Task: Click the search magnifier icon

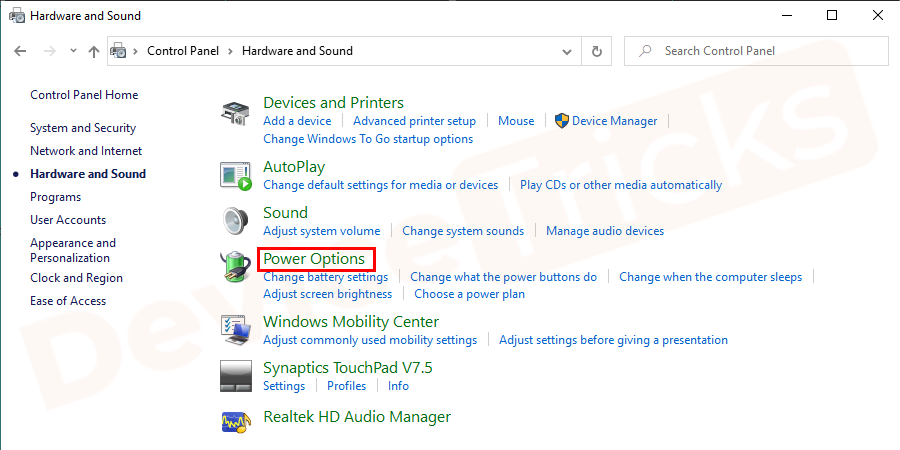Action: coord(646,51)
